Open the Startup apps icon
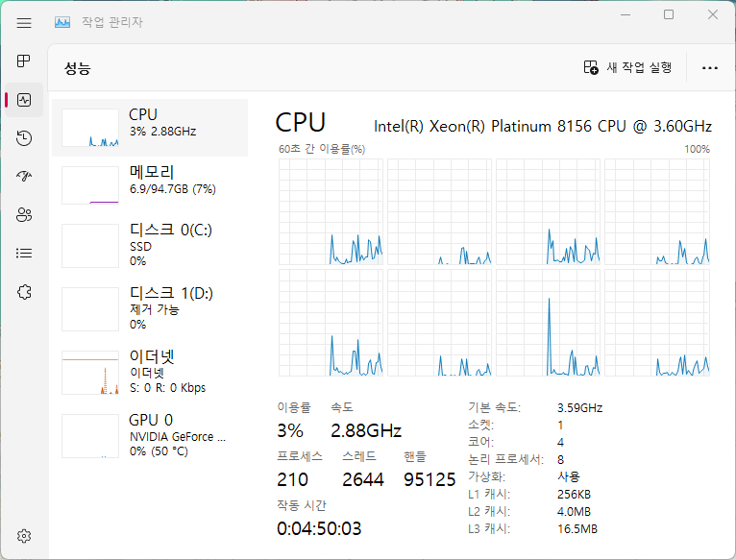Image resolution: width=736 pixels, height=560 pixels. coord(24,177)
